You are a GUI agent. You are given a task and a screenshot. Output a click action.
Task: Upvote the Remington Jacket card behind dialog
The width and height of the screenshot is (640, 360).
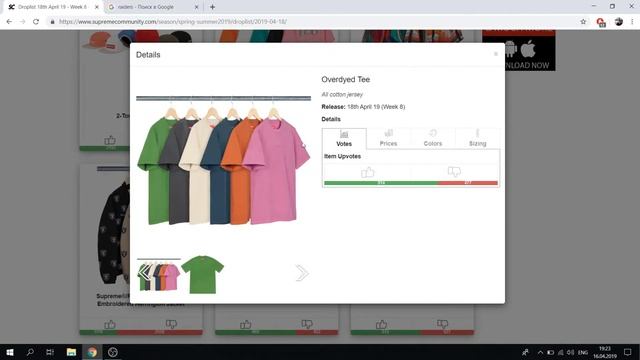click(x=110, y=324)
